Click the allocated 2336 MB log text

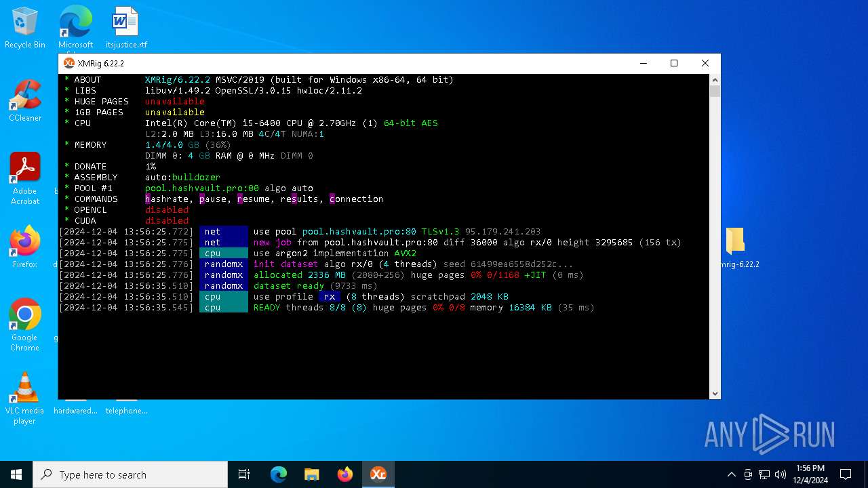(300, 275)
